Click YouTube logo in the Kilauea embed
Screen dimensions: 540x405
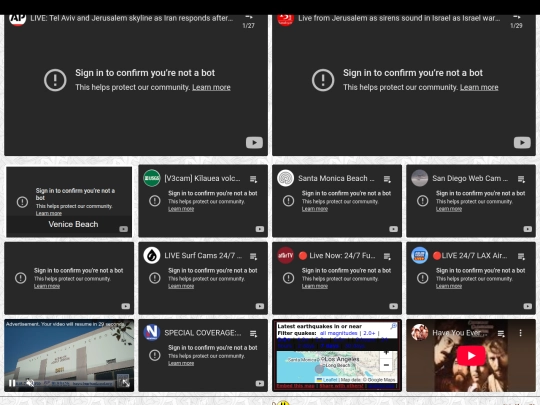260,229
